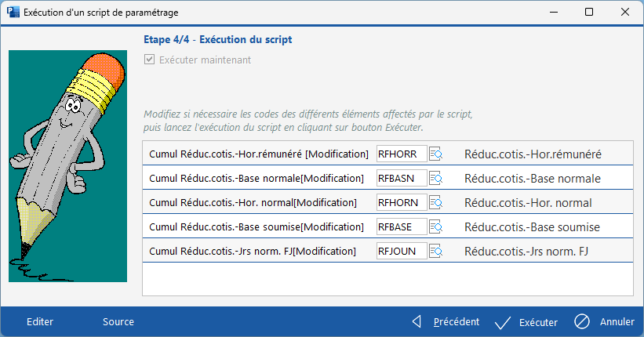Open the search icon next to RFBASE
The height and width of the screenshot is (337, 644).
(x=436, y=227)
